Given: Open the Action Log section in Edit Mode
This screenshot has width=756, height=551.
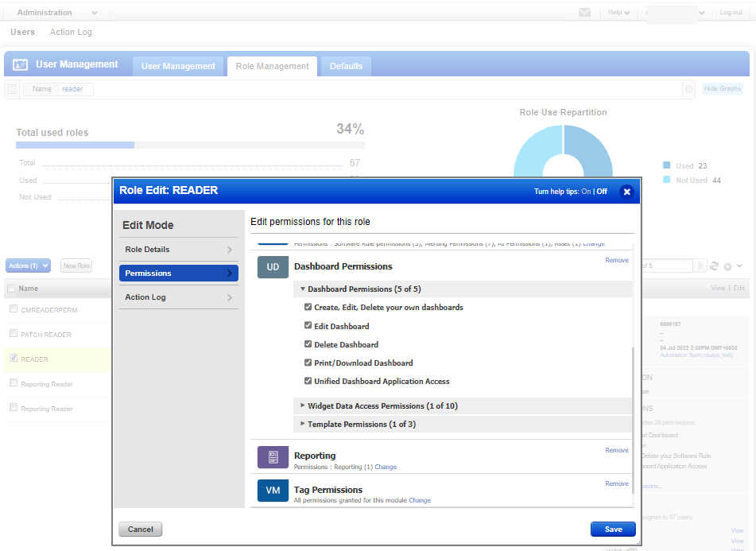Looking at the screenshot, I should tap(178, 298).
